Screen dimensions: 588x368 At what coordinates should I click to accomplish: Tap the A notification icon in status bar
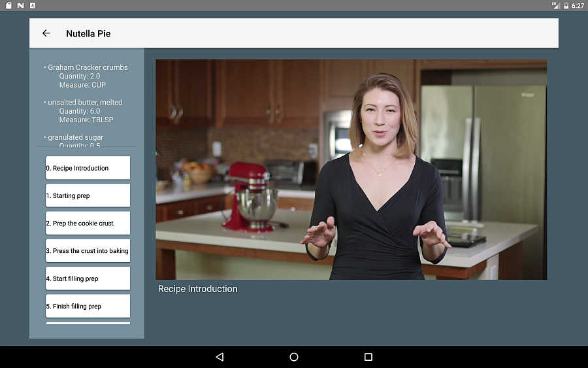[x=33, y=6]
